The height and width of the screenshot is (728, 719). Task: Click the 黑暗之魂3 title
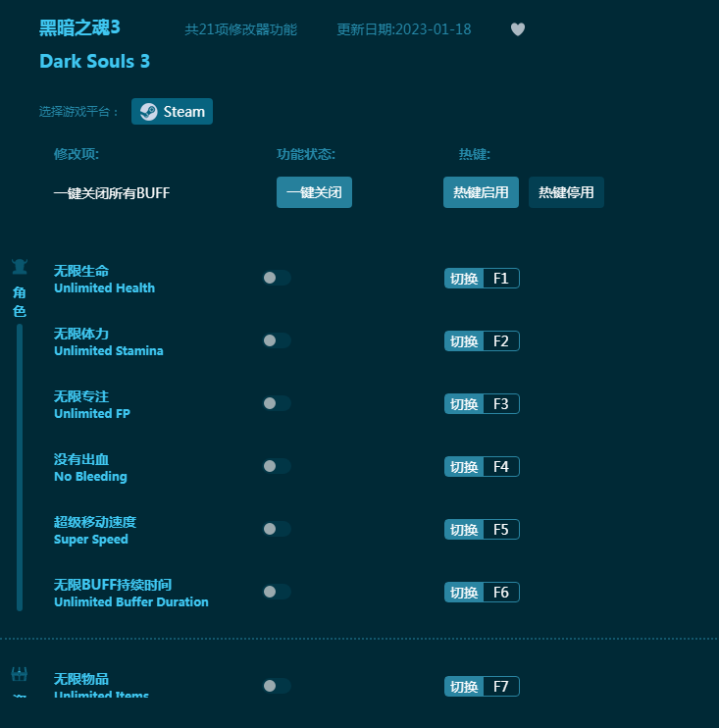pyautogui.click(x=79, y=27)
